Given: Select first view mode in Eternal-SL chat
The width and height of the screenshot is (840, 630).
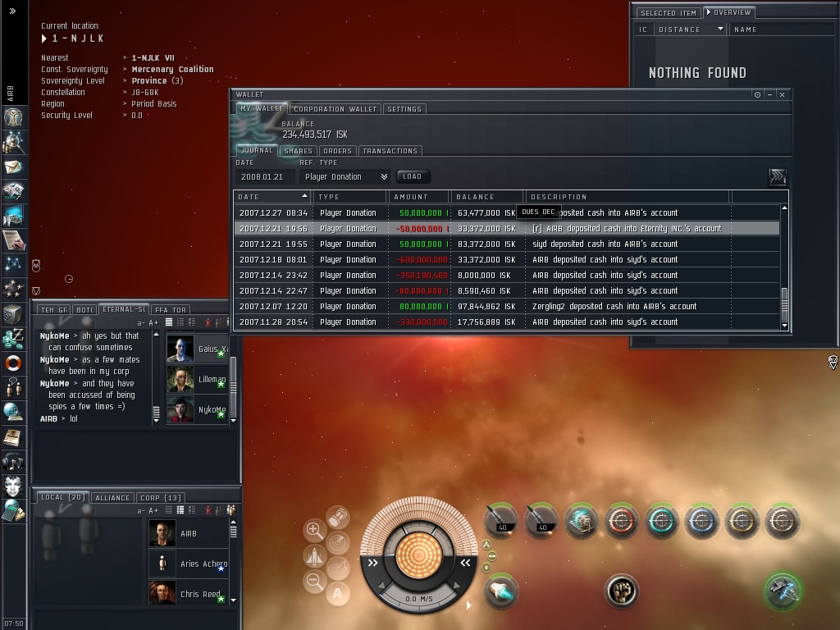Looking at the screenshot, I should 169,322.
